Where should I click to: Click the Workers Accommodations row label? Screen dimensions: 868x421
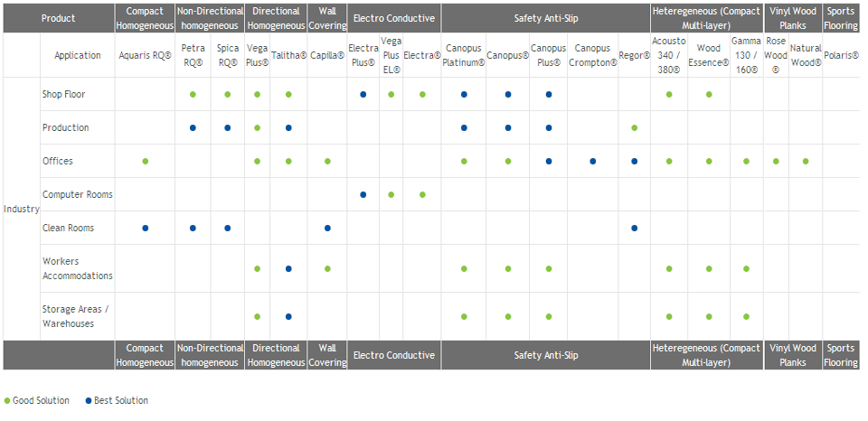78,268
